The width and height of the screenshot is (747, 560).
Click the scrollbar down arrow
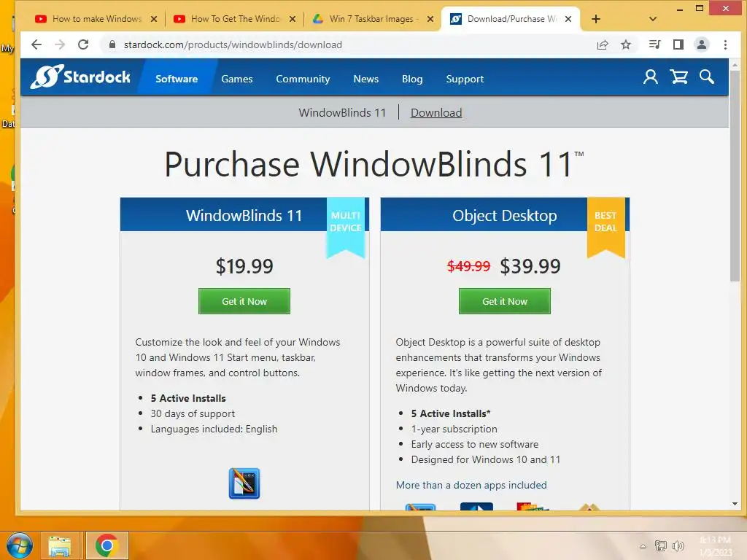[x=735, y=503]
